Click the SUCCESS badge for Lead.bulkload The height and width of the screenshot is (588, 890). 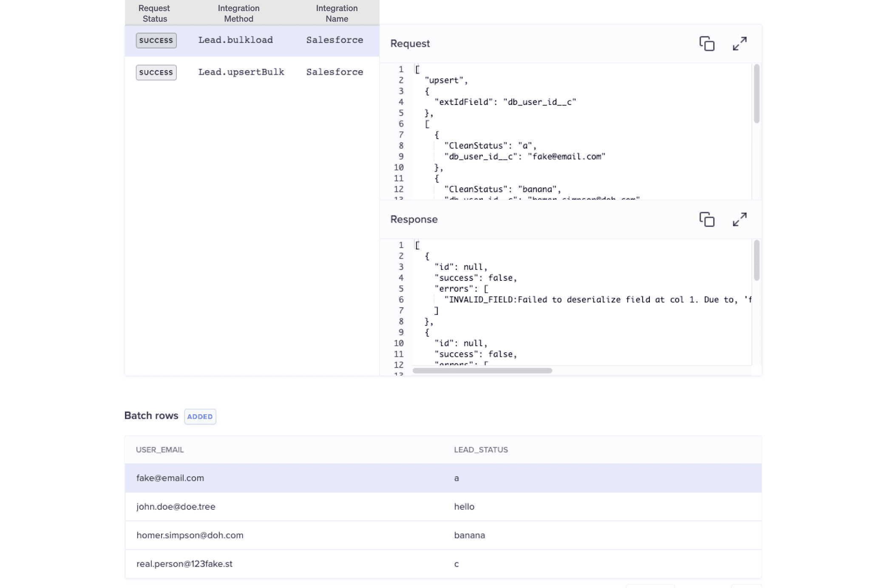(156, 40)
